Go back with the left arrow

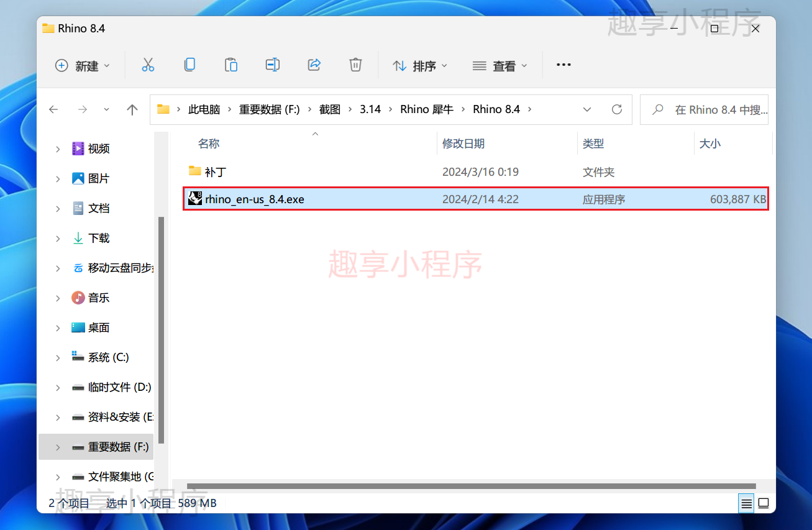click(x=53, y=109)
